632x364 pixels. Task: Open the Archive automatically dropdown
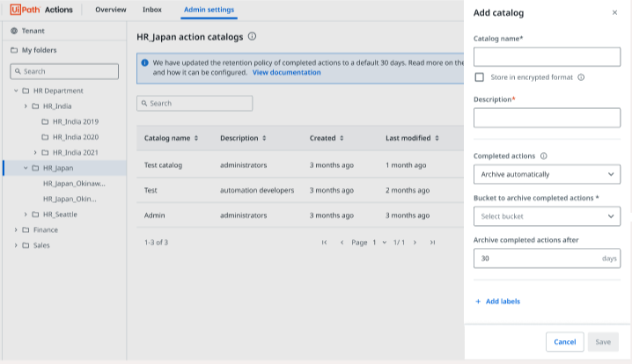coord(547,174)
